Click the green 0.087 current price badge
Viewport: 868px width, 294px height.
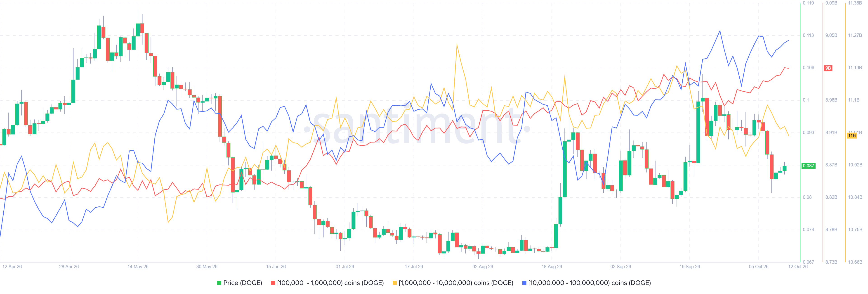[808, 166]
